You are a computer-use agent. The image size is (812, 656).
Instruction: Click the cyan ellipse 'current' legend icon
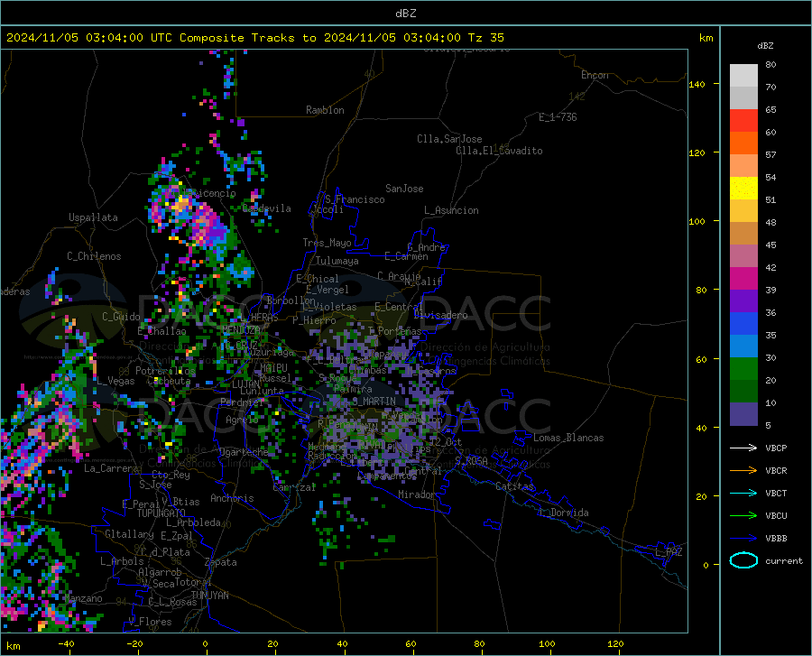pyautogui.click(x=743, y=560)
